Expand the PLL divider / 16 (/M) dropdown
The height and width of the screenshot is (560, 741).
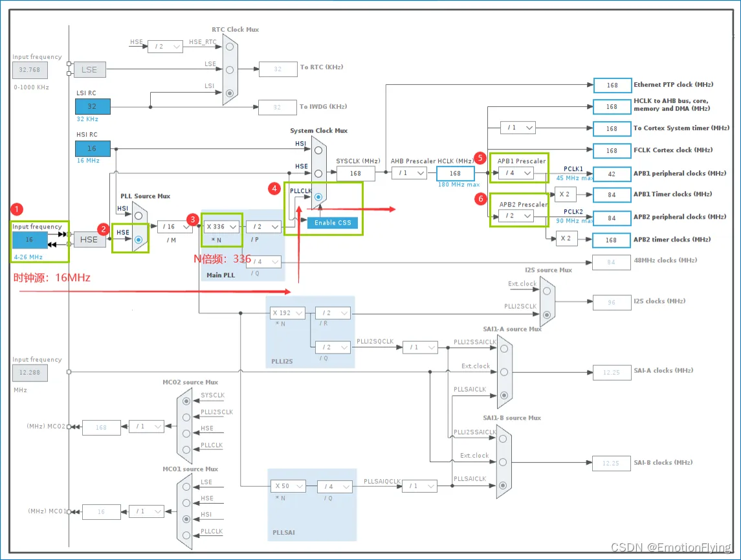pos(175,227)
